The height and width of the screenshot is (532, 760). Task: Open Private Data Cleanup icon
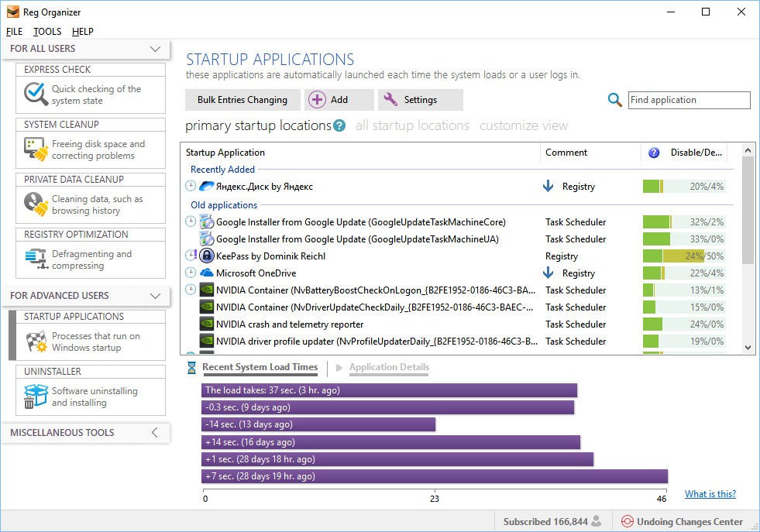tap(36, 204)
